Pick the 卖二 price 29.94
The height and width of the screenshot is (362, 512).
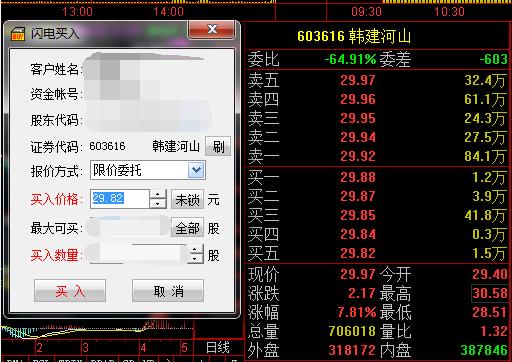point(358,137)
